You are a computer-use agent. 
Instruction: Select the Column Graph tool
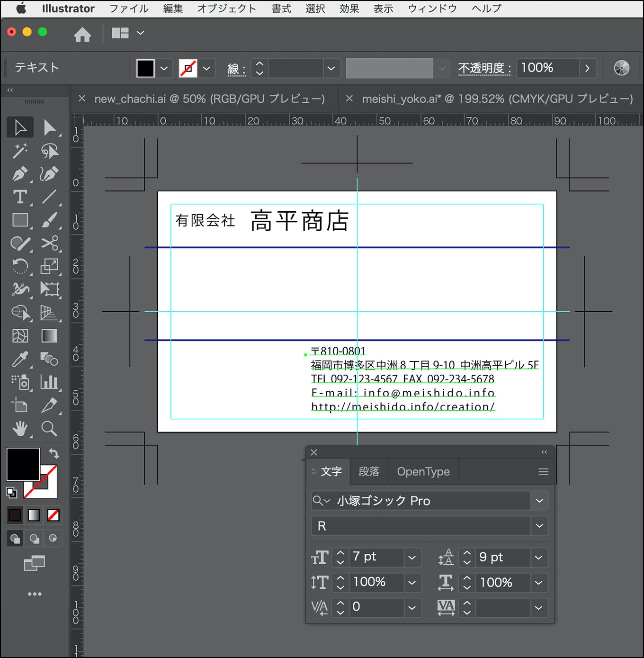[49, 382]
